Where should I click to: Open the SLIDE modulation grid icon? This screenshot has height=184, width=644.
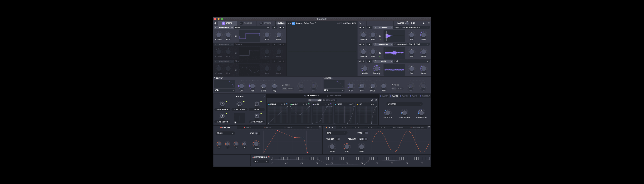pos(331,105)
